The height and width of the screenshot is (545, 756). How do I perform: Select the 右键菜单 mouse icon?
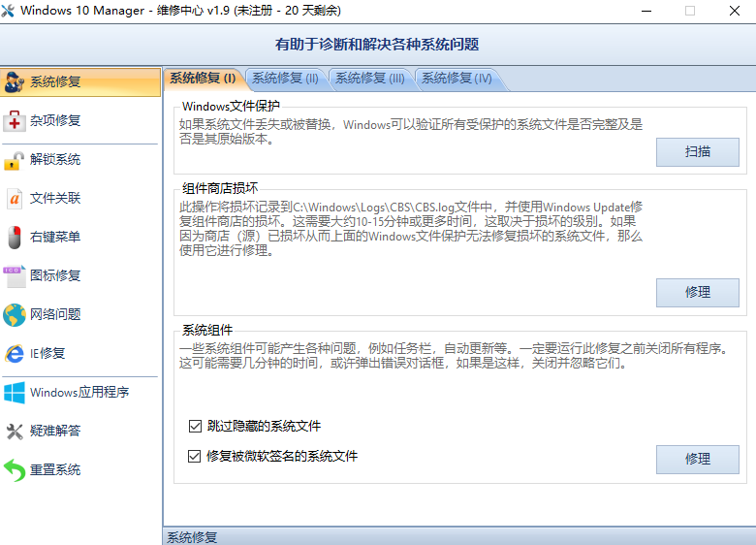(x=15, y=237)
